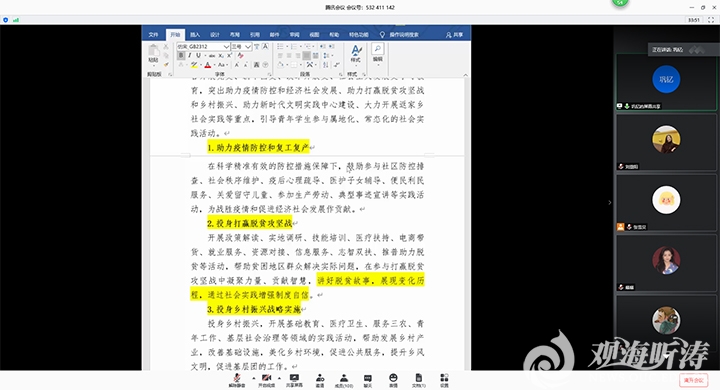This screenshot has height=390, width=720.
Task: Click the Share button in Word ribbon
Action: pyautogui.click(x=455, y=34)
